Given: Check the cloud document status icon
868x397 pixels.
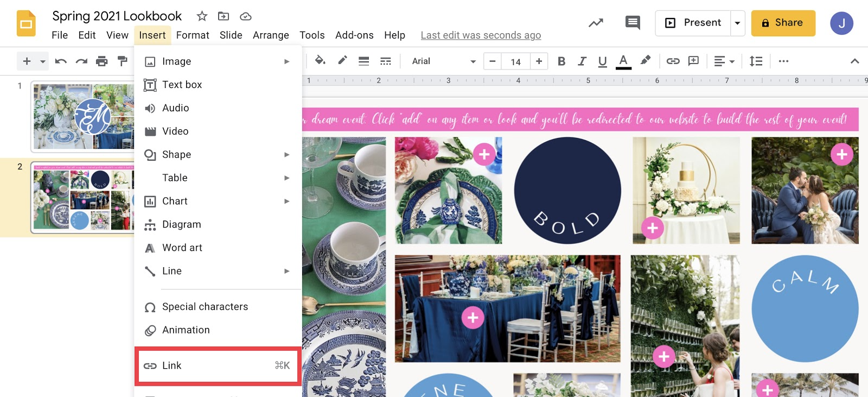Looking at the screenshot, I should (246, 16).
